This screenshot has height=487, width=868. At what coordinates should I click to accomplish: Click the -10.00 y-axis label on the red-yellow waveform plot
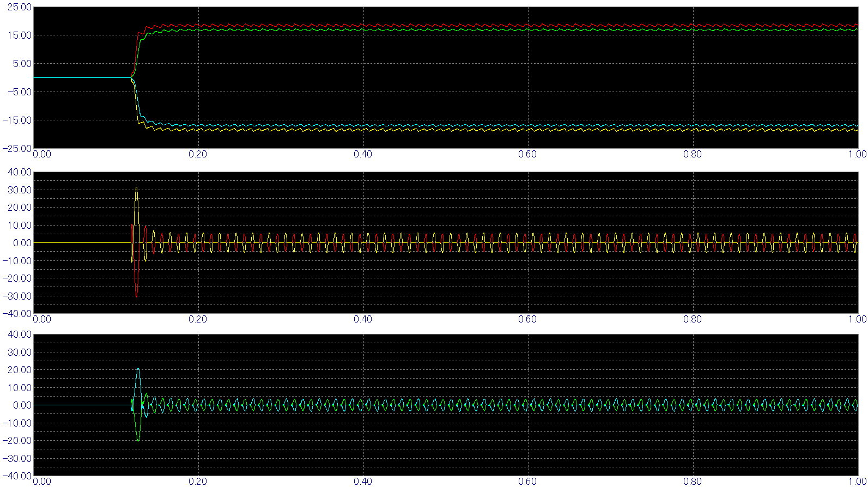click(17, 261)
